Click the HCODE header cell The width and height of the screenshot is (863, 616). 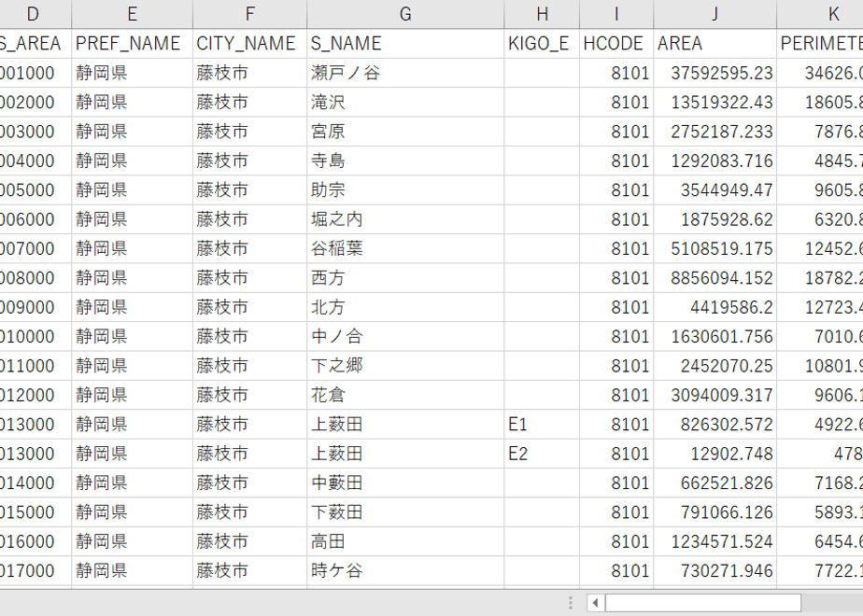coord(616,44)
